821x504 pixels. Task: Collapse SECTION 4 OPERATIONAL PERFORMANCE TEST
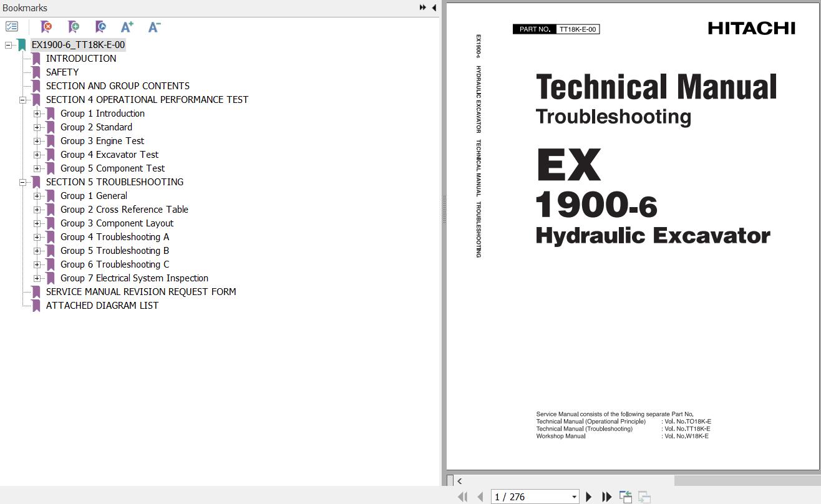coord(22,100)
